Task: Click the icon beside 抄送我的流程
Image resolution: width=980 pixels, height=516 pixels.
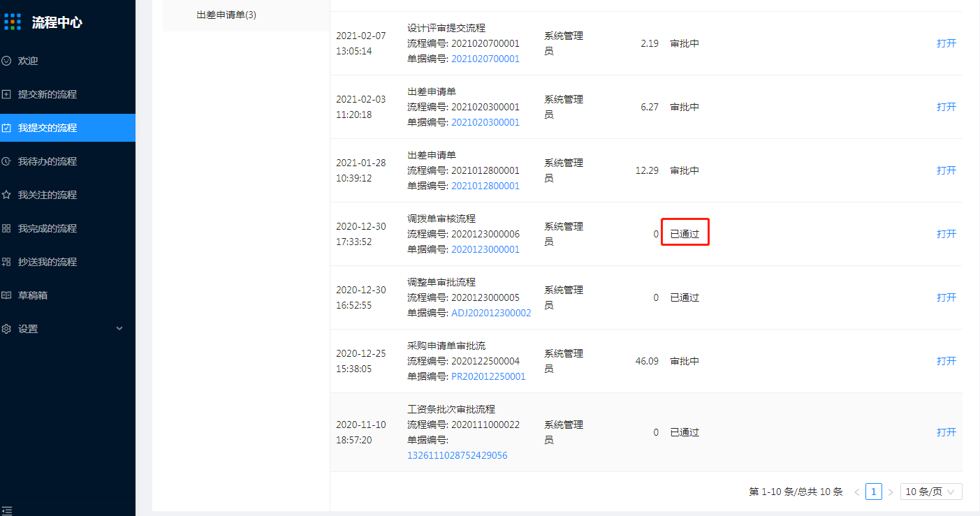Action: 6,262
